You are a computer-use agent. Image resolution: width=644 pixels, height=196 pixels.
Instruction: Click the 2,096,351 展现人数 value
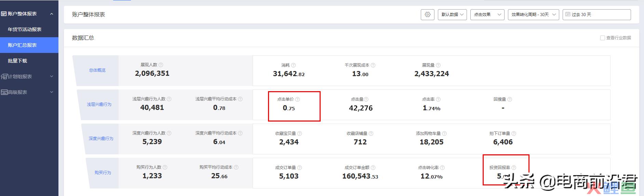click(x=152, y=73)
